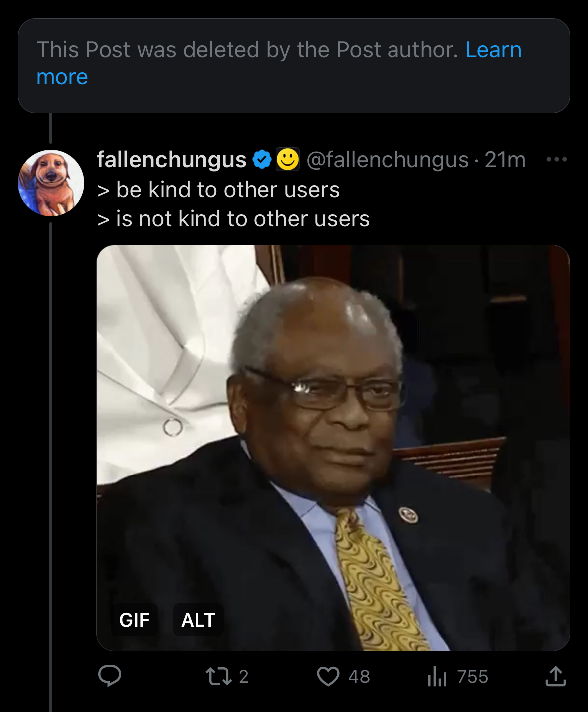Viewport: 588px width, 712px height.
Task: Click the fallenchungus display name
Action: pyautogui.click(x=172, y=160)
